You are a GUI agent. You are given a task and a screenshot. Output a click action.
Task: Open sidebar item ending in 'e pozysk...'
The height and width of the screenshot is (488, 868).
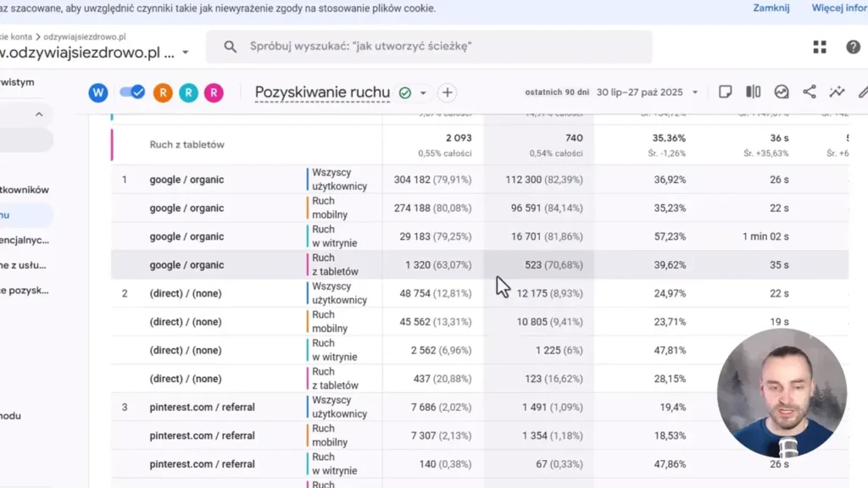25,291
